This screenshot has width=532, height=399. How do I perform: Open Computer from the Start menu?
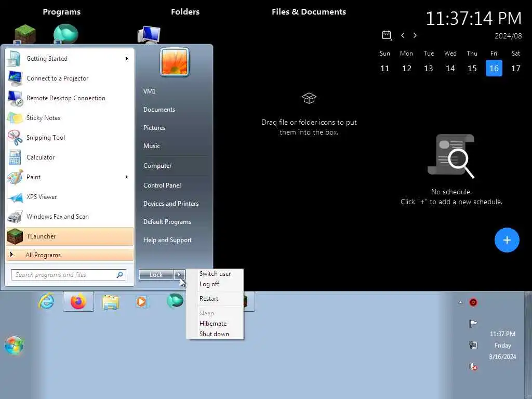(x=157, y=166)
